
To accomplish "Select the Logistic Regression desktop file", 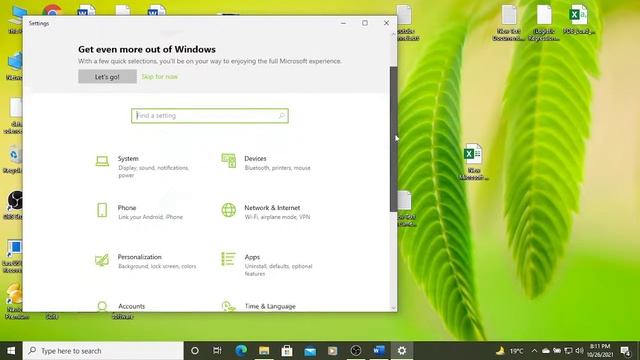I will pyautogui.click(x=544, y=22).
